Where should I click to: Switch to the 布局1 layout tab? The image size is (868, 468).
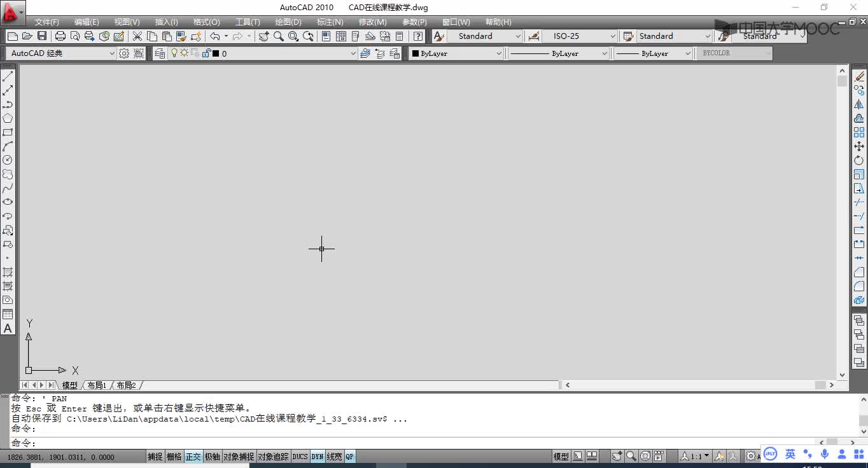(x=97, y=385)
